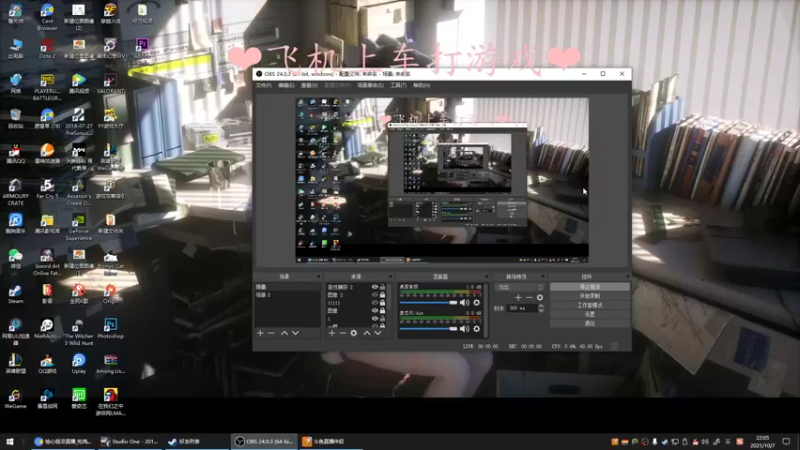Open ARMOURY CRATE desktop shortcut
The image size is (800, 450).
(15, 192)
